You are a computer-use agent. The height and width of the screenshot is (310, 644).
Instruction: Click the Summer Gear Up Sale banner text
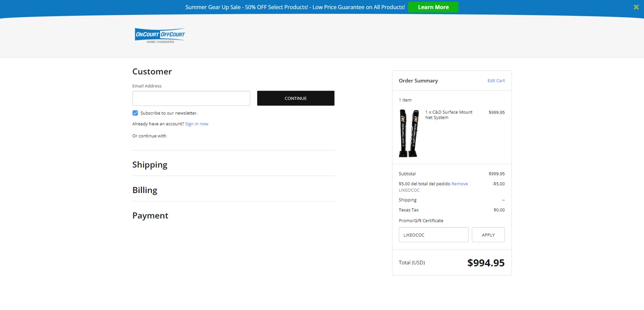295,7
